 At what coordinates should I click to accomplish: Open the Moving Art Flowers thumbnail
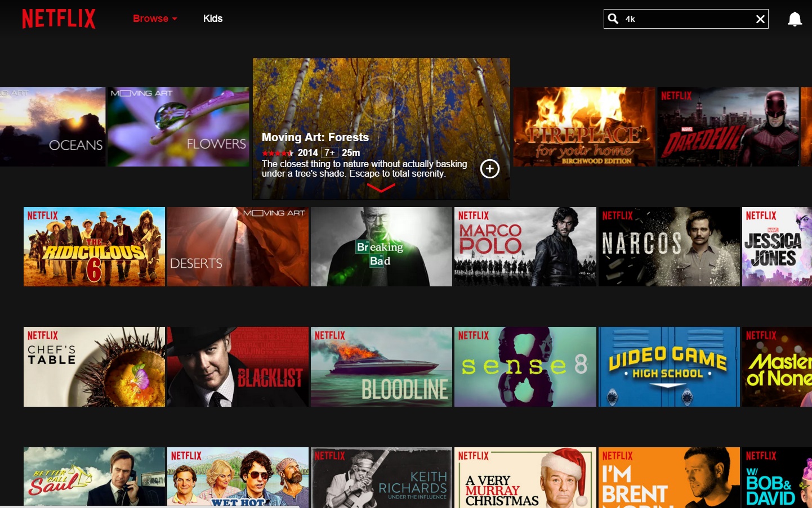point(179,127)
